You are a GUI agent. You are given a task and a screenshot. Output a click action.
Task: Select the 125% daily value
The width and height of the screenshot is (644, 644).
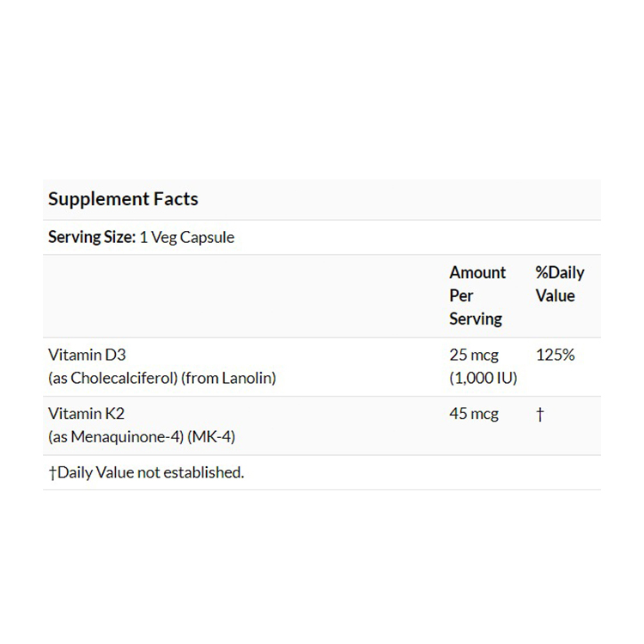[x=555, y=355]
